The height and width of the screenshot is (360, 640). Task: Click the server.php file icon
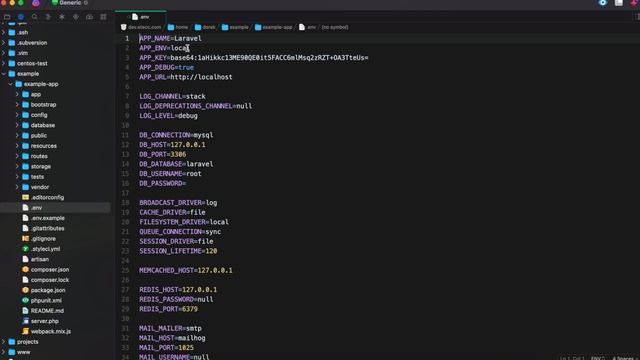point(25,321)
